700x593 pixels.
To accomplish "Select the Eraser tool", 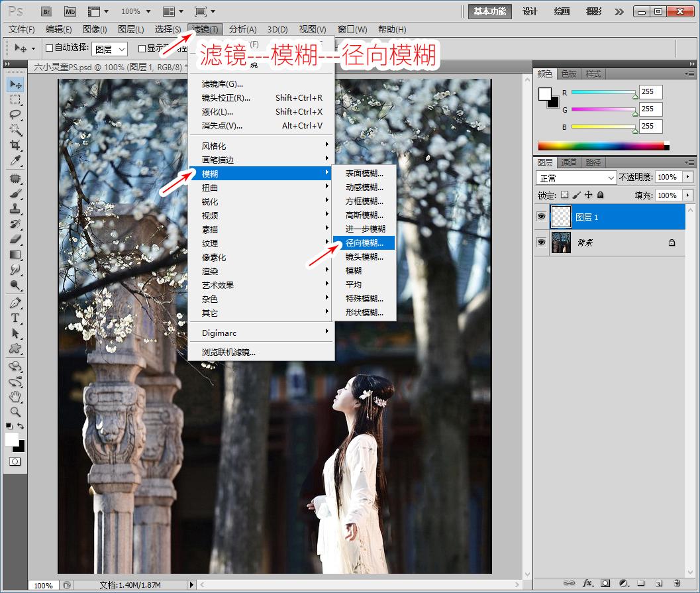I will coord(16,239).
